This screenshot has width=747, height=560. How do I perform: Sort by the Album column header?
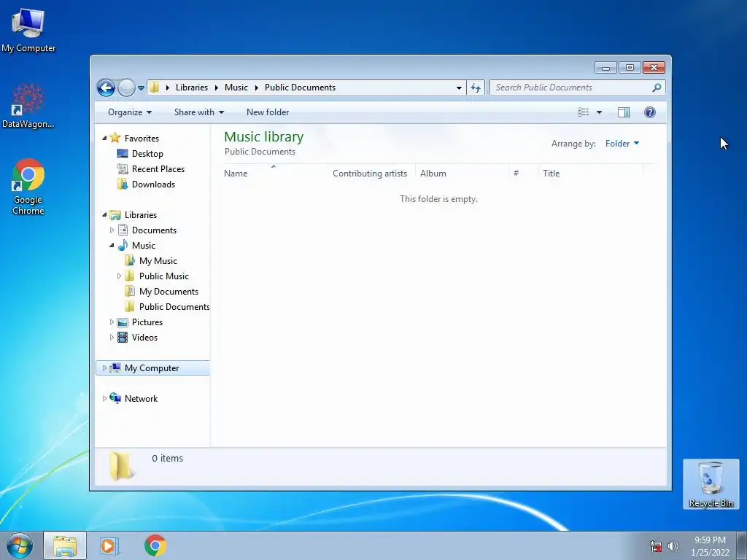462,174
